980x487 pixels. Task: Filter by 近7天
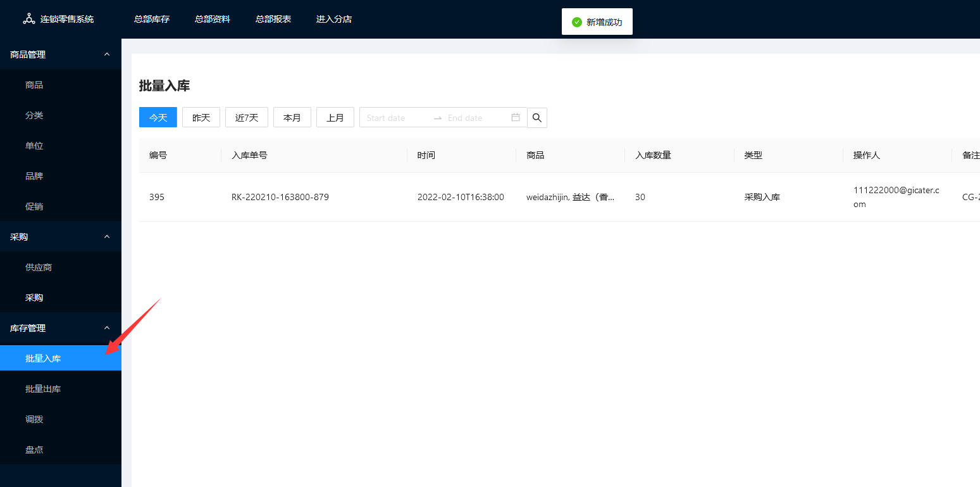click(247, 118)
